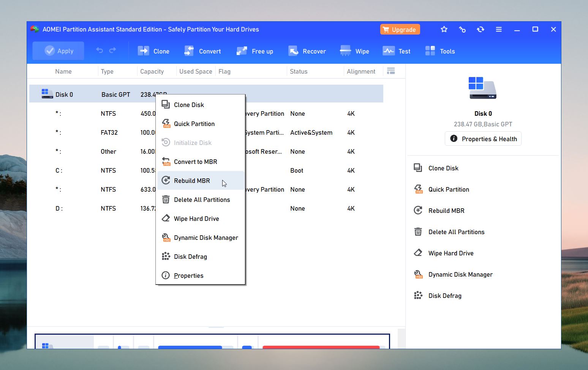This screenshot has height=370, width=588.
Task: Select the 633.0 NTFS recovery partition row
Action: coord(206,189)
